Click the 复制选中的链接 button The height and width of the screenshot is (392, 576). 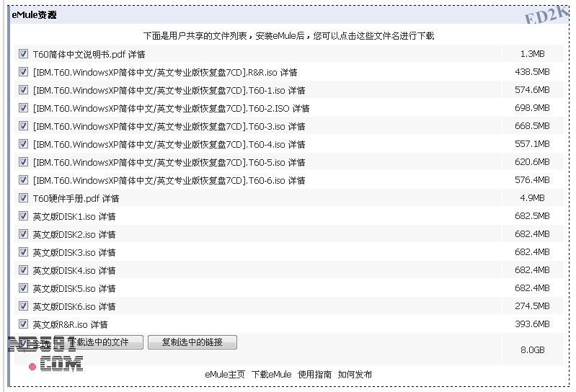click(x=192, y=342)
